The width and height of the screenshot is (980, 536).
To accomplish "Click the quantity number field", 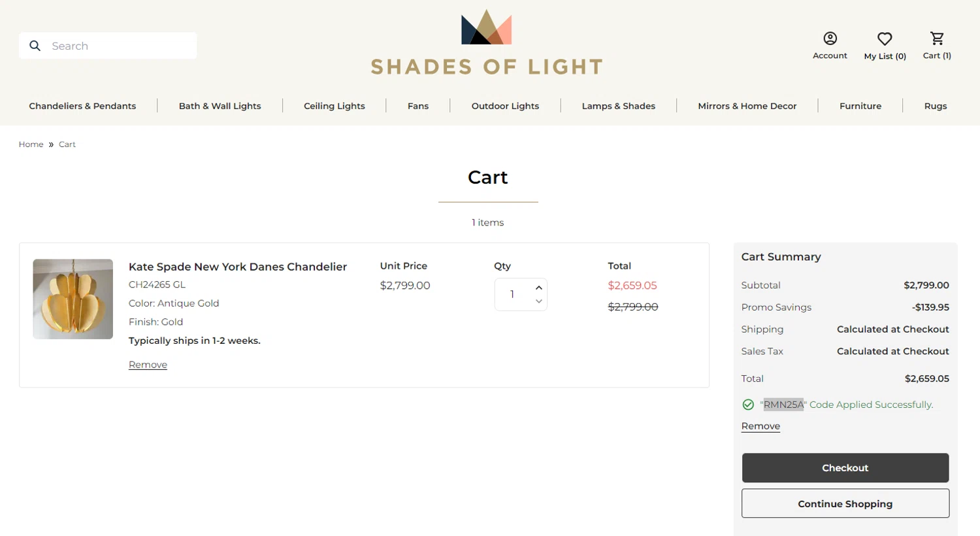I will 513,294.
